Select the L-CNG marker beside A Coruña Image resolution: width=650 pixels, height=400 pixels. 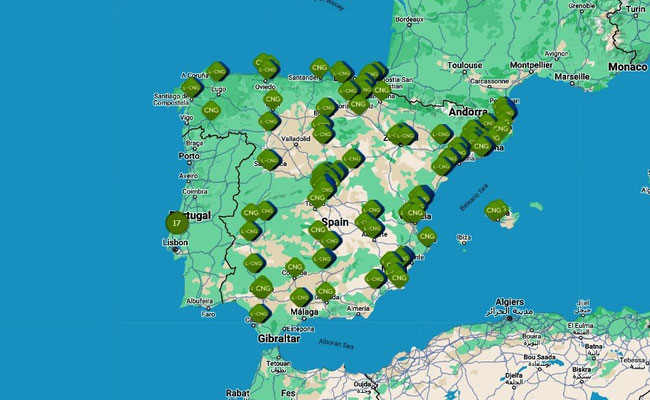click(x=217, y=72)
